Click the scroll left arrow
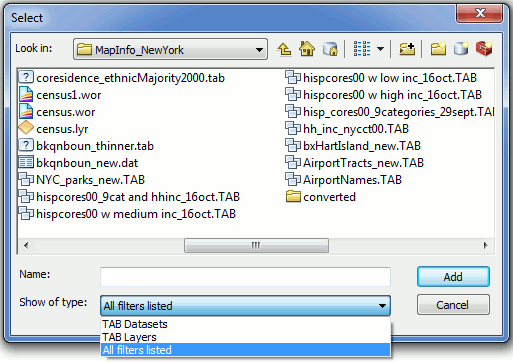Screen dimensions: 513x362 26,246
